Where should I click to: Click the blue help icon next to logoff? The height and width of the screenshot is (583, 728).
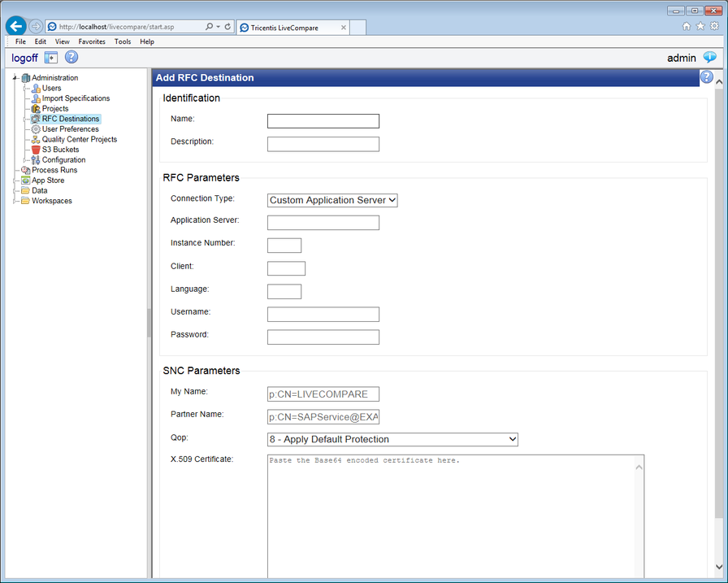(71, 57)
